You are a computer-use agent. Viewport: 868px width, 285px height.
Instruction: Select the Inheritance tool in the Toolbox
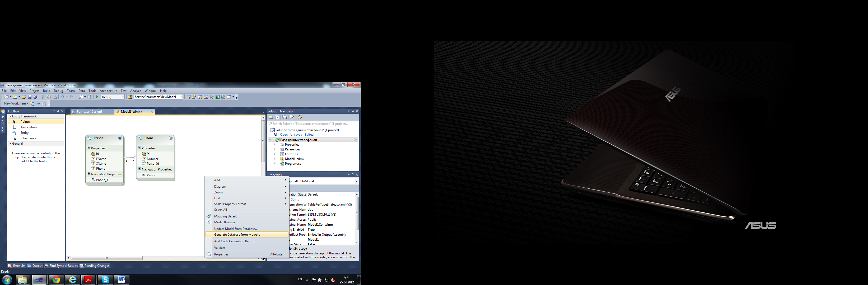coord(36,138)
